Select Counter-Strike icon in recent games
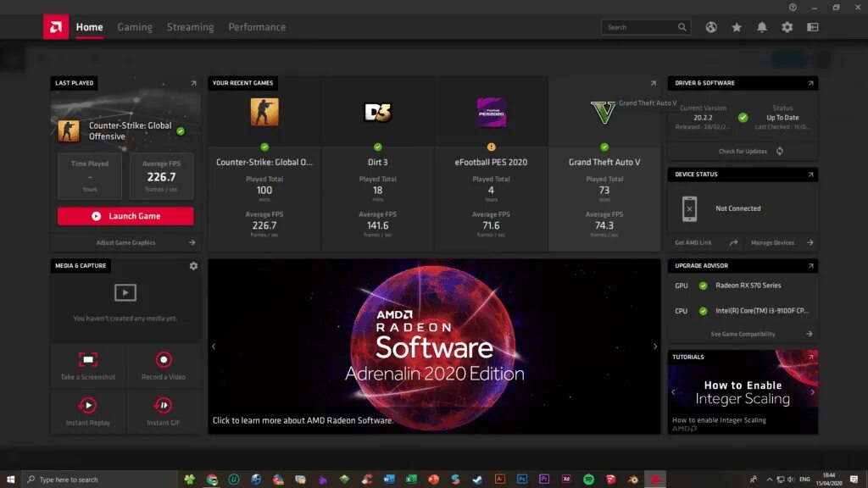Viewport: 868px width, 488px height. coord(264,112)
